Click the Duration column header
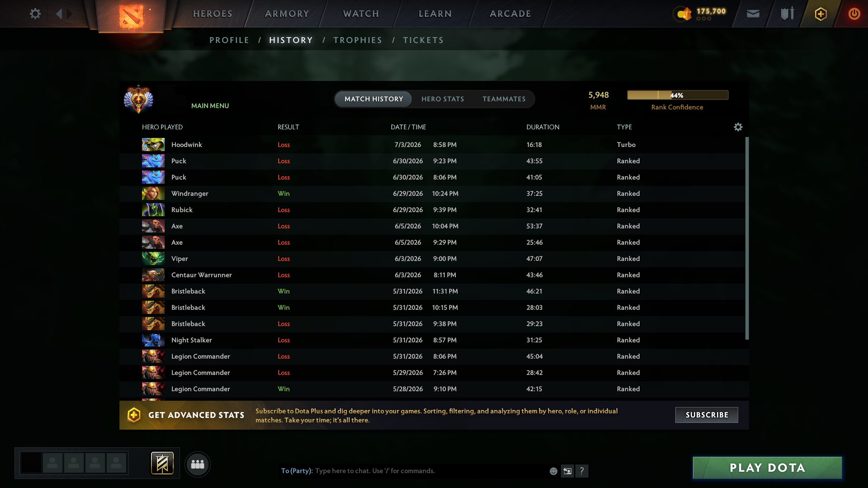Viewport: 868px width, 488px height. [543, 127]
